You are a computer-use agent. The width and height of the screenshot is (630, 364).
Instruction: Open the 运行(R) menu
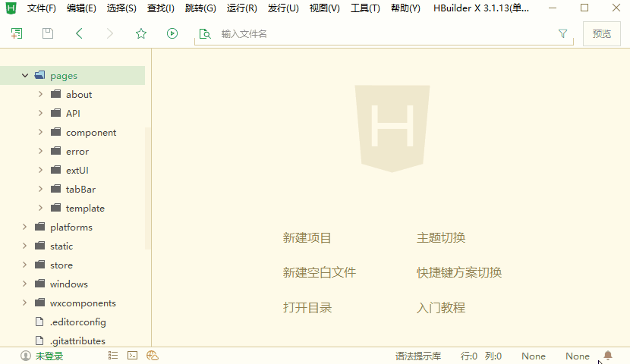(242, 8)
